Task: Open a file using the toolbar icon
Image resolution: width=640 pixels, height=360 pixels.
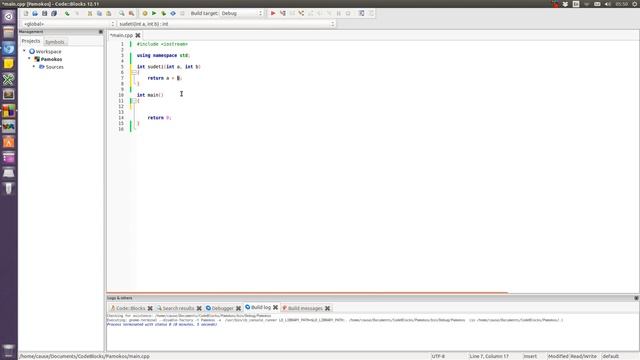Action: pos(35,13)
